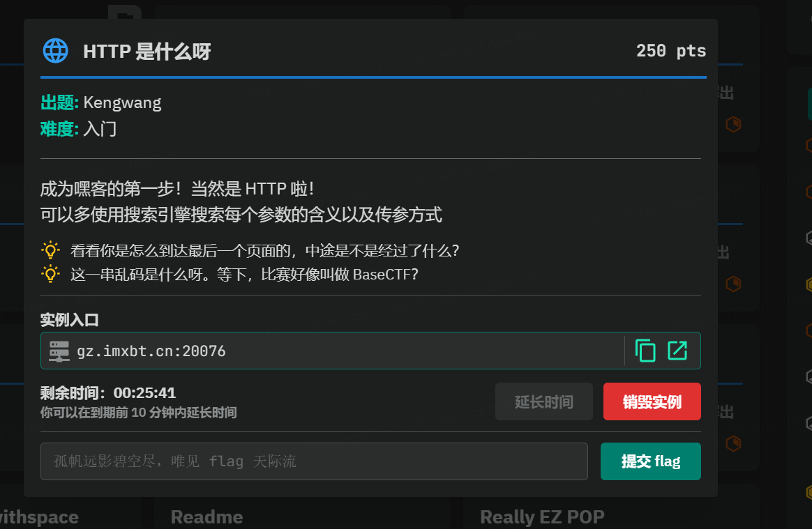The height and width of the screenshot is (529, 812).
Task: Click the blue globe web category icon
Action: tap(55, 51)
